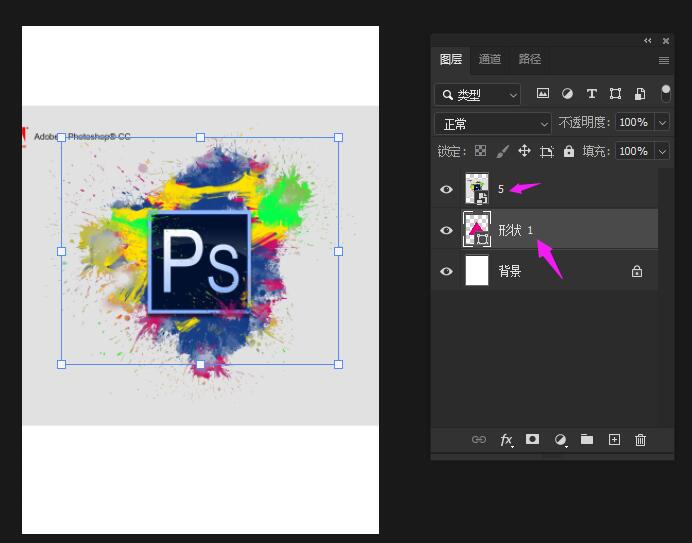The height and width of the screenshot is (543, 692).
Task: Filter layers by pixel image icon
Action: [x=542, y=94]
